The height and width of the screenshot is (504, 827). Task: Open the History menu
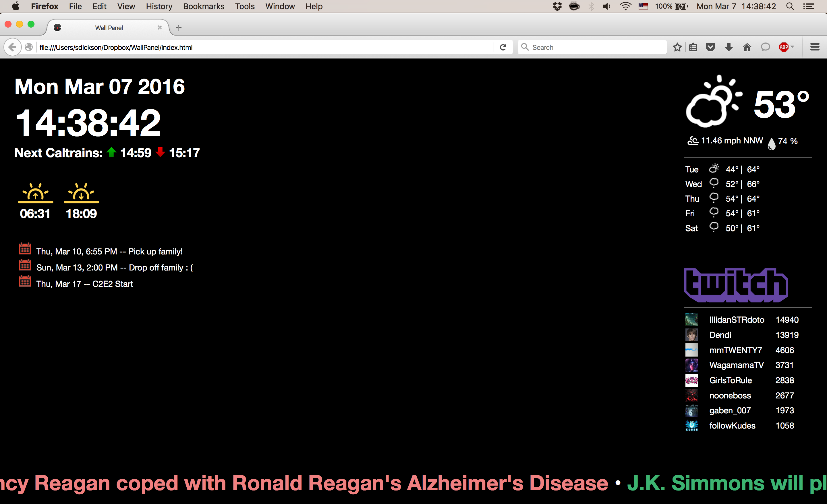coord(159,6)
